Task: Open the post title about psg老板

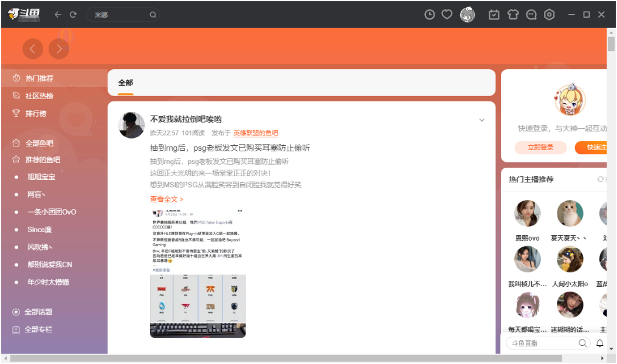Action: 230,148
